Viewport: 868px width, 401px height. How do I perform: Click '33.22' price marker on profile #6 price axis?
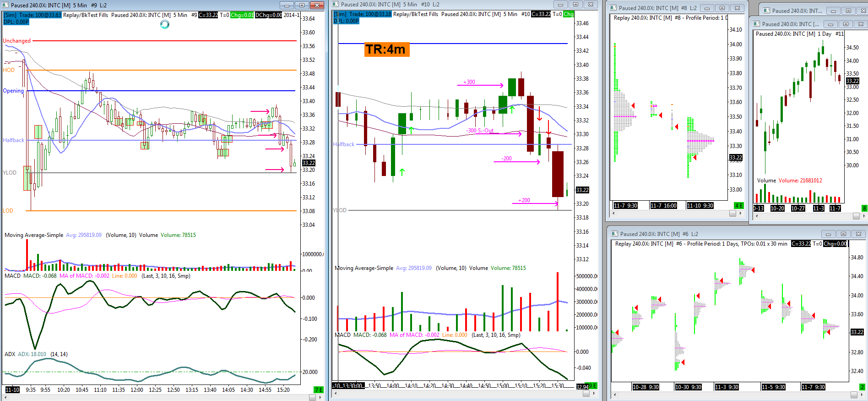coord(857,332)
